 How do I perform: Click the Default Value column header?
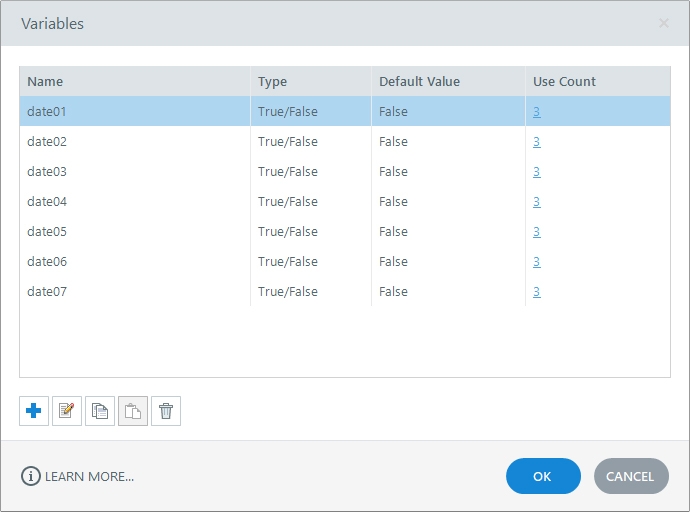[419, 81]
